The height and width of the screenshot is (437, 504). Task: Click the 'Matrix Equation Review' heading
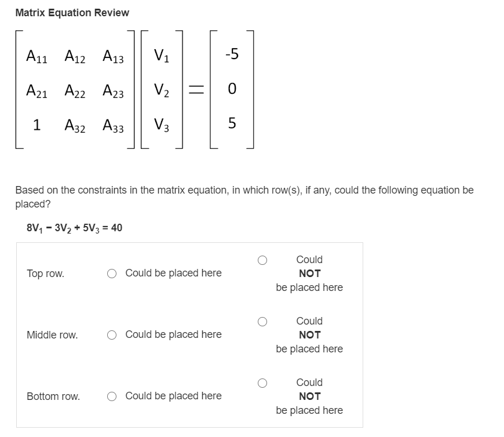point(72,12)
